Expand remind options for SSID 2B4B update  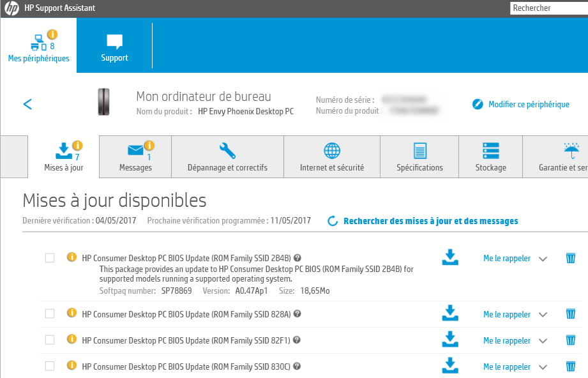pyautogui.click(x=543, y=259)
